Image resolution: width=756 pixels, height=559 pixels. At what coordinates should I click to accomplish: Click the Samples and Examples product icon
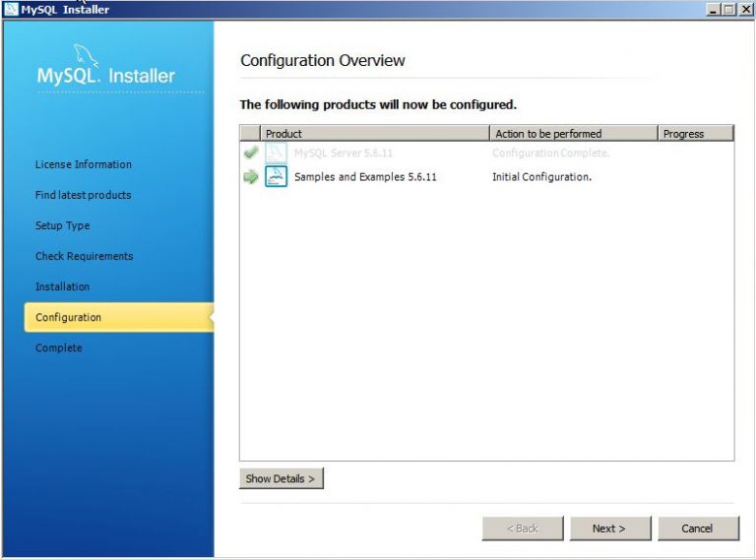click(277, 176)
